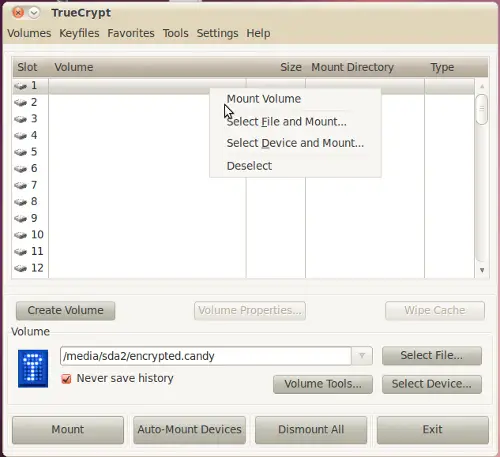Click Auto-Mount Devices
Viewport: 500px width, 457px height.
pyautogui.click(x=189, y=430)
